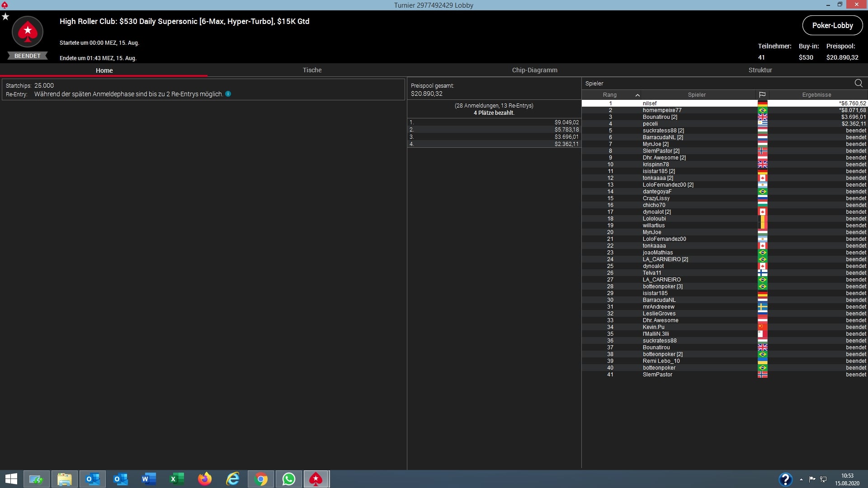Click the help question mark tray icon

coord(785,479)
